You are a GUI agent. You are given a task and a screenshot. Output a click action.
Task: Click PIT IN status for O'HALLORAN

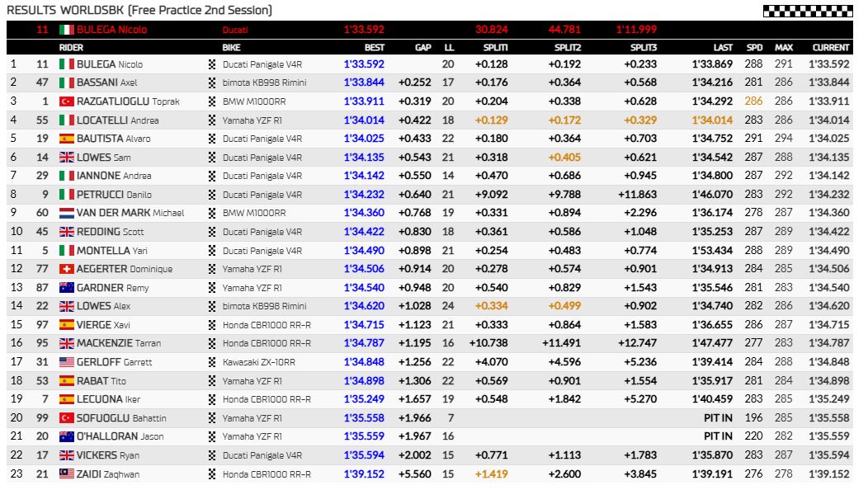718,437
